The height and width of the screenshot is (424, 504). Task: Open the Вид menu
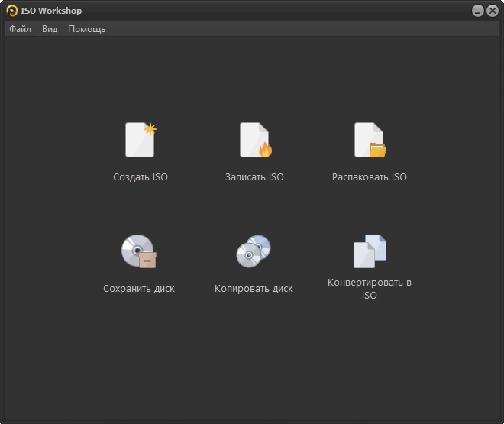coord(50,29)
